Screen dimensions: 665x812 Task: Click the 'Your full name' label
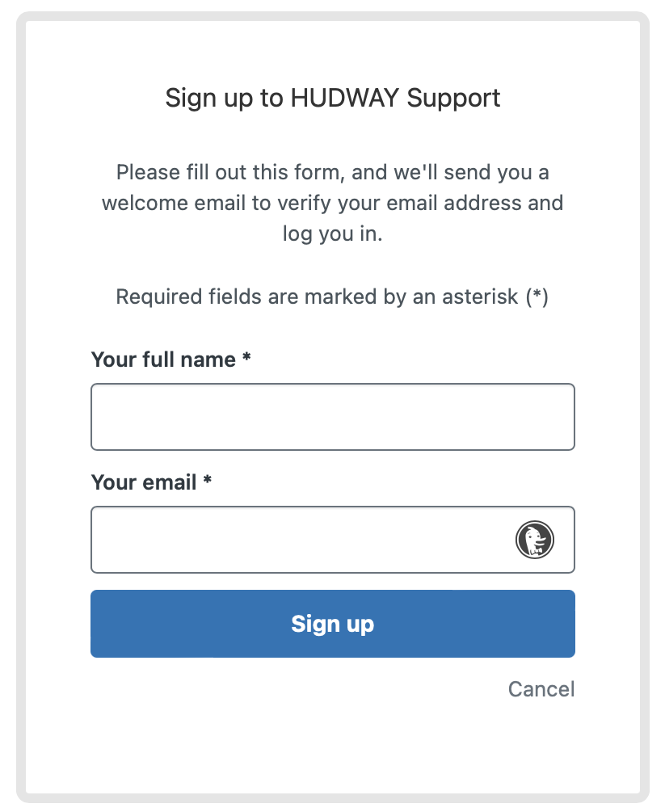(164, 360)
